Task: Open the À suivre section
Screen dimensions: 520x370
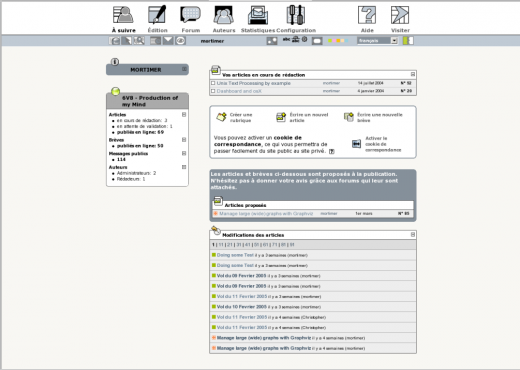Action: coord(124,19)
